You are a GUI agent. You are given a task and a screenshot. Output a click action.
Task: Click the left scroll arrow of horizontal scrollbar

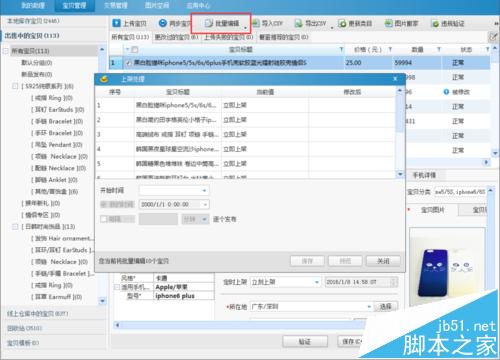[117, 325]
